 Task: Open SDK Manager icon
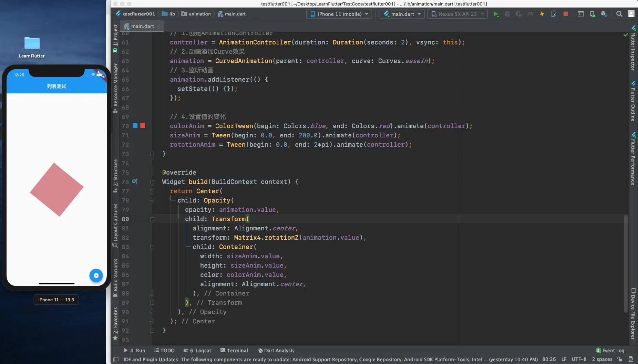point(604,14)
